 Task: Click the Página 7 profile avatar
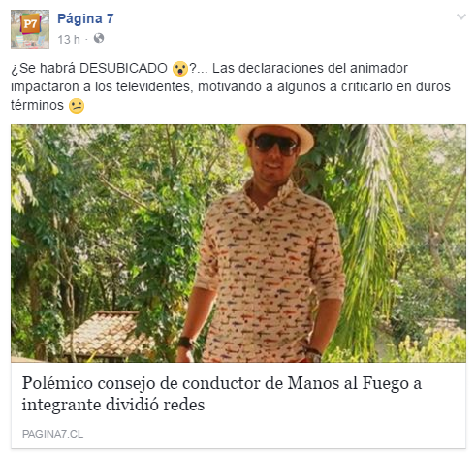click(x=30, y=29)
